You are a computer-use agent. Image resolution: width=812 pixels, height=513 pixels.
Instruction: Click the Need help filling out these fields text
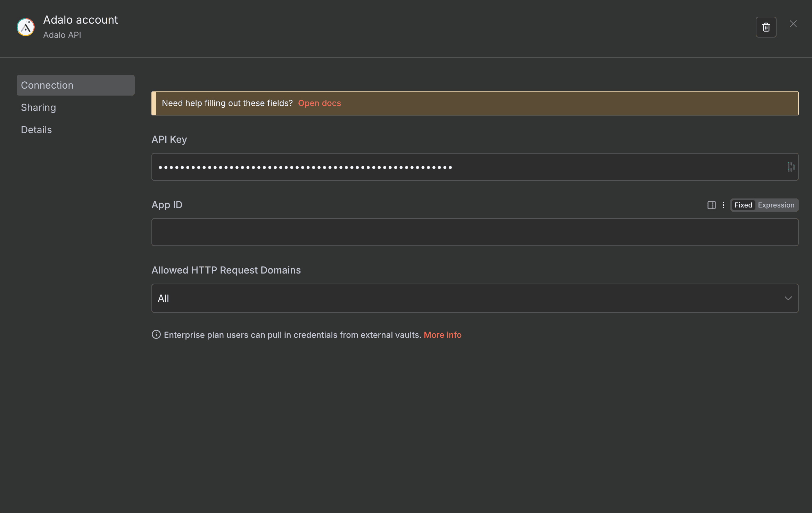tap(227, 103)
